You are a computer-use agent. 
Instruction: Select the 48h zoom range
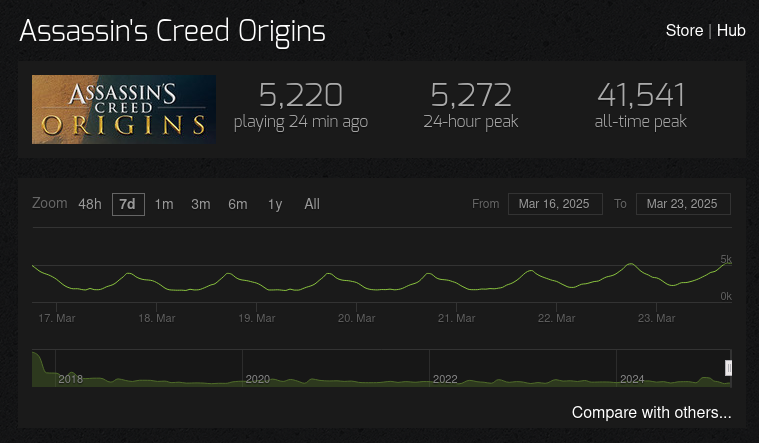(90, 204)
